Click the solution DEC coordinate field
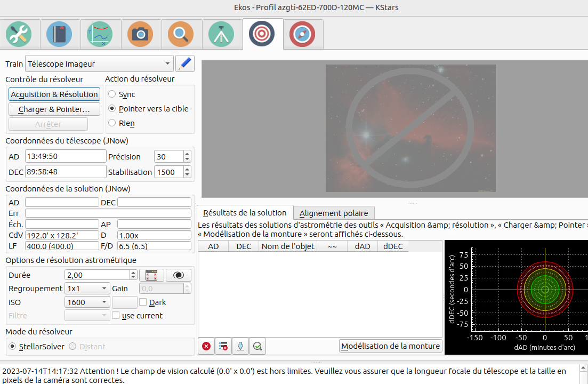 154,203
